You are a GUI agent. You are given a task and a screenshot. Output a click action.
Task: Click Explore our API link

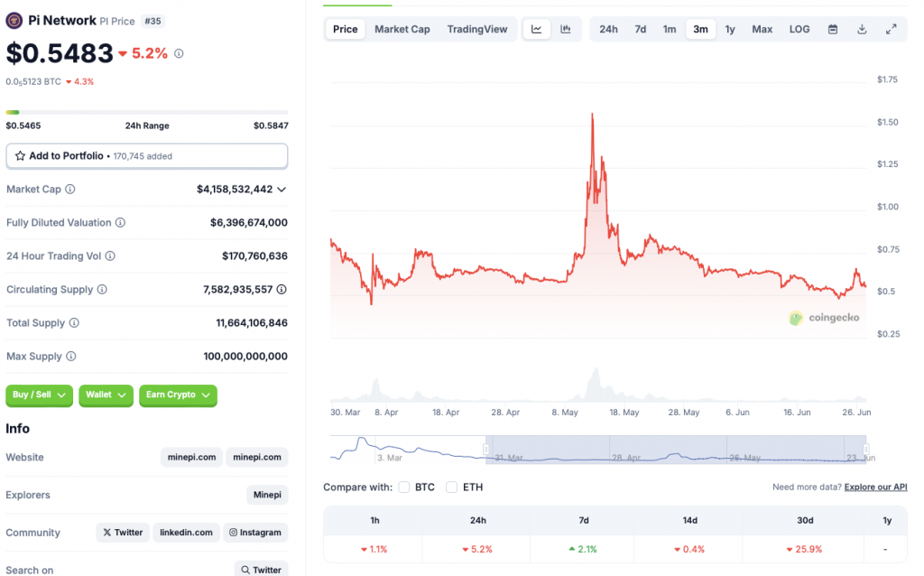click(x=875, y=487)
